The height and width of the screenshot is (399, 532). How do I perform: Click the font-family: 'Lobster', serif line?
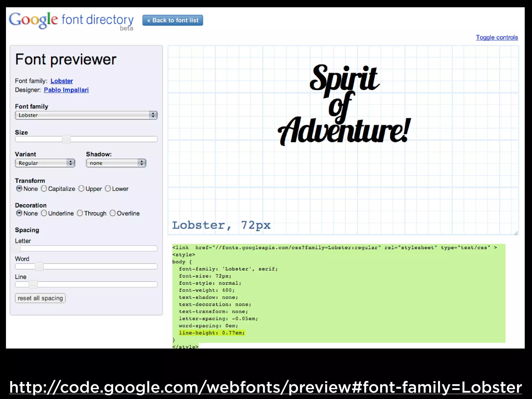[228, 269]
